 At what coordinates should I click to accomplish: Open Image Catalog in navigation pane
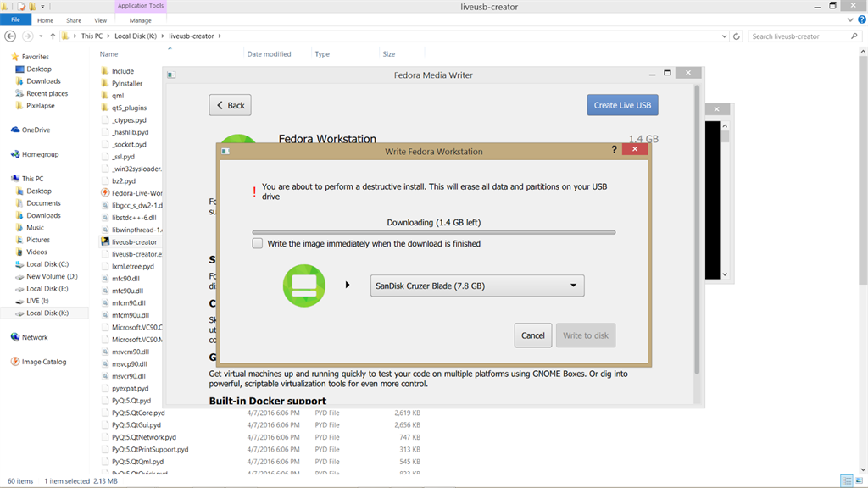coord(44,361)
